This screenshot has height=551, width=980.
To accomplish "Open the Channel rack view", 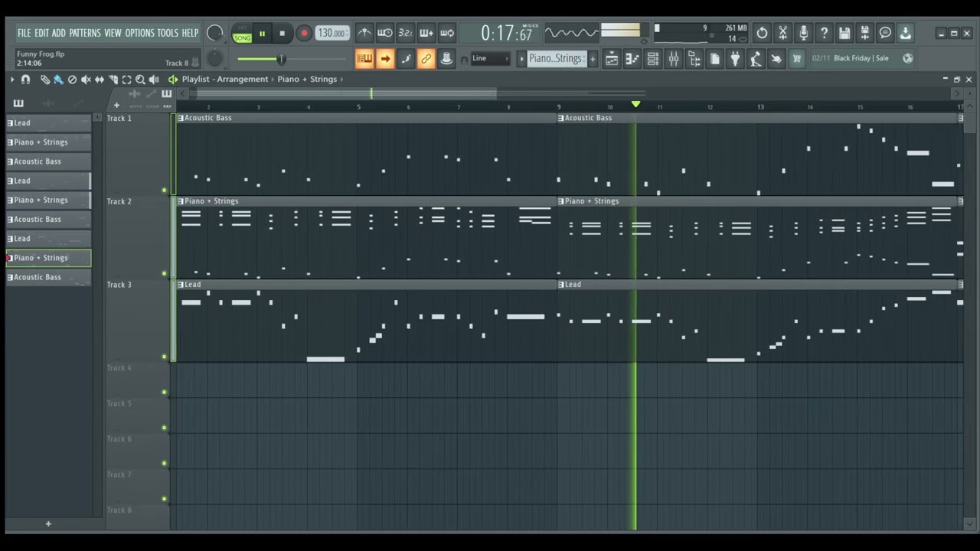I will point(653,59).
